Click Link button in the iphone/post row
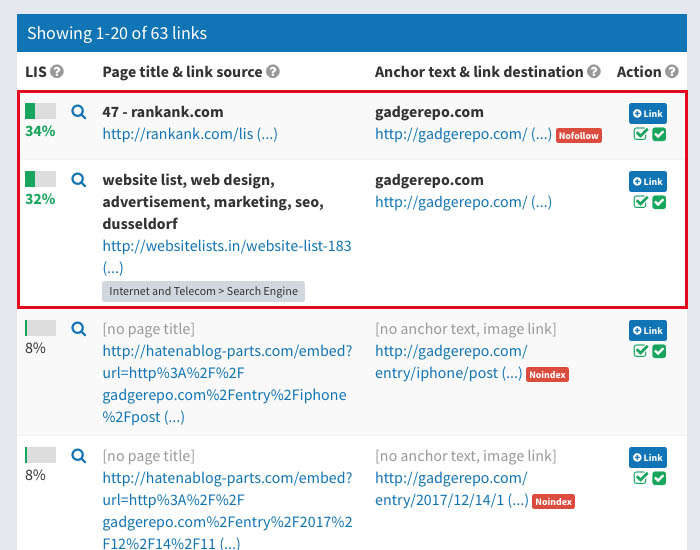The width and height of the screenshot is (700, 550). point(648,330)
